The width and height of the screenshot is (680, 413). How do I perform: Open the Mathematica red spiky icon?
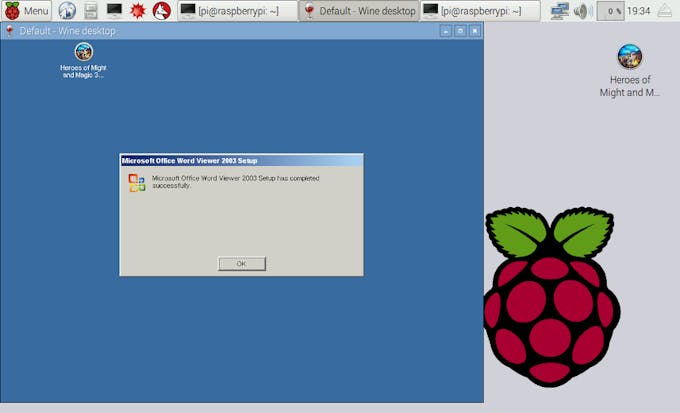coord(138,10)
